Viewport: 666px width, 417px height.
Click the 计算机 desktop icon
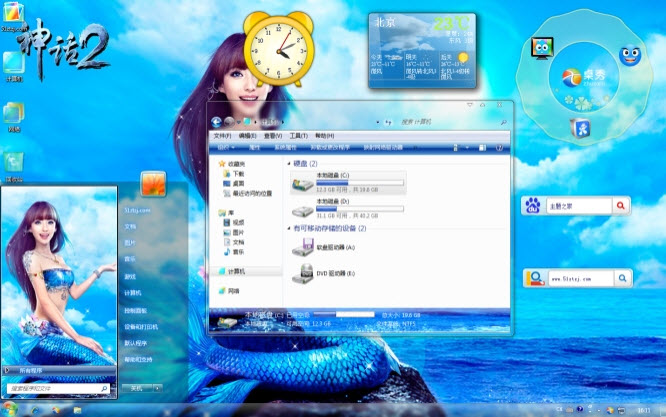click(x=14, y=67)
